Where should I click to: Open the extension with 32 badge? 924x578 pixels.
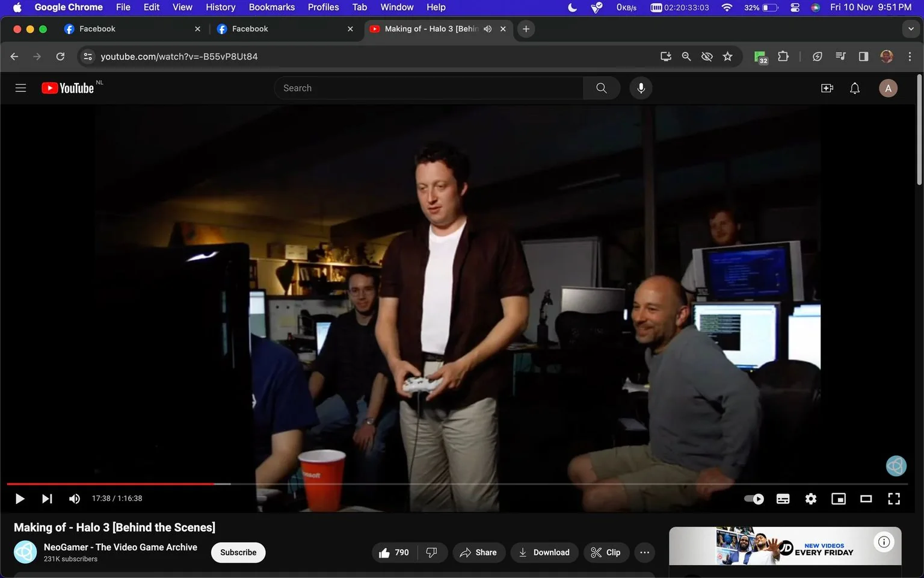click(760, 57)
